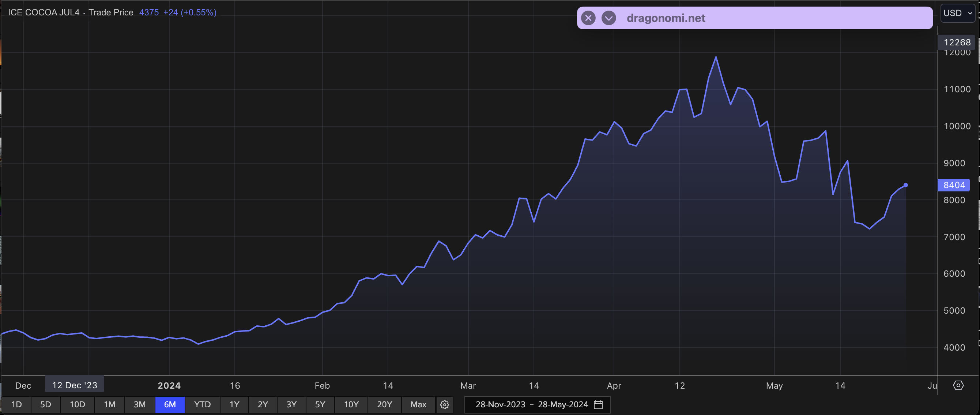This screenshot has height=415, width=980.
Task: Select the 20Y time range
Action: [x=384, y=404]
